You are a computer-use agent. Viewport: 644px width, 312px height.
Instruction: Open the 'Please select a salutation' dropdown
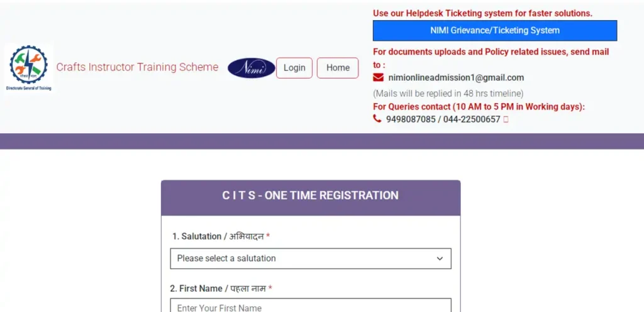311,259
